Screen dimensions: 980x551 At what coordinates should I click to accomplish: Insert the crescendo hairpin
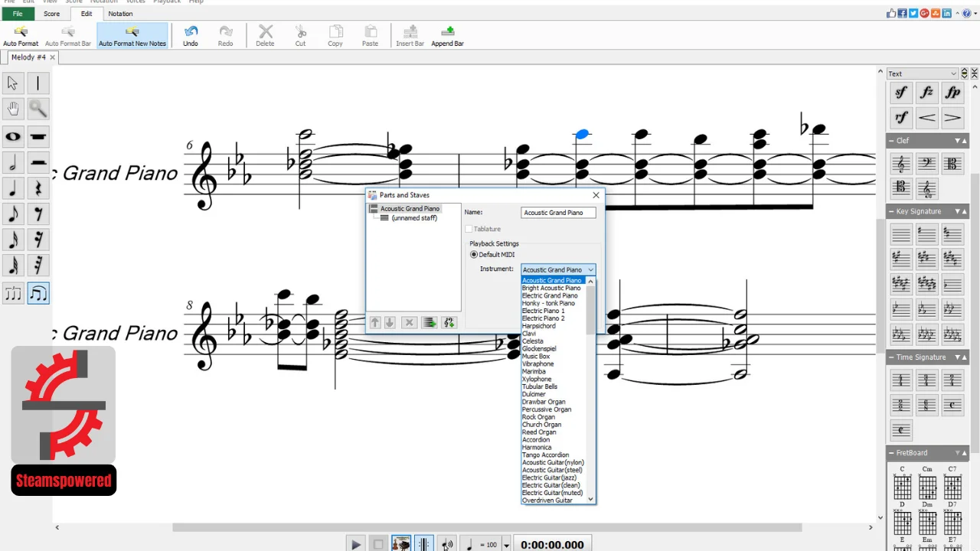tap(926, 118)
